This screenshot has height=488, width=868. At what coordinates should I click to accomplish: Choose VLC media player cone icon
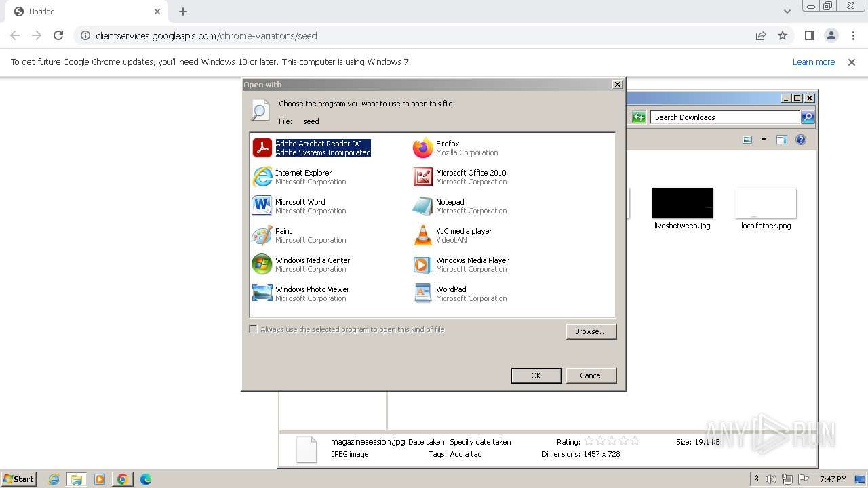pyautogui.click(x=422, y=235)
